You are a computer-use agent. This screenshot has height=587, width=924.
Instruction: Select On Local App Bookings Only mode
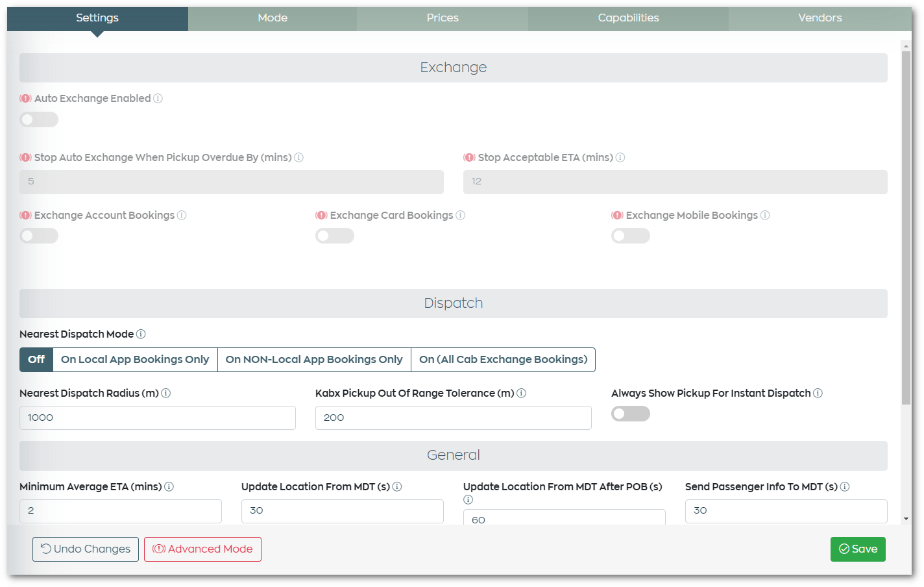(134, 359)
